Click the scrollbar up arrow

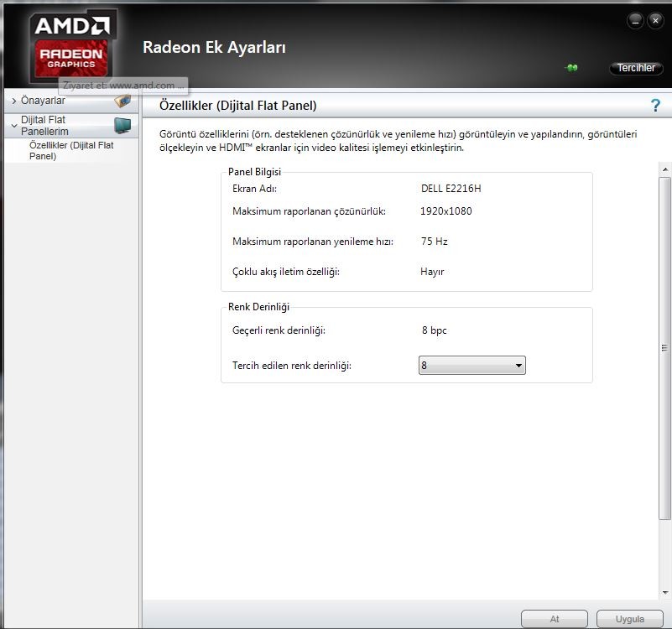pyautogui.click(x=665, y=169)
